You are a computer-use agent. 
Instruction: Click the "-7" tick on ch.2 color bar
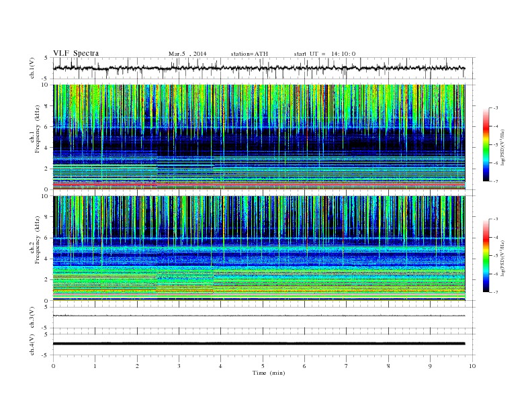pyautogui.click(x=496, y=292)
